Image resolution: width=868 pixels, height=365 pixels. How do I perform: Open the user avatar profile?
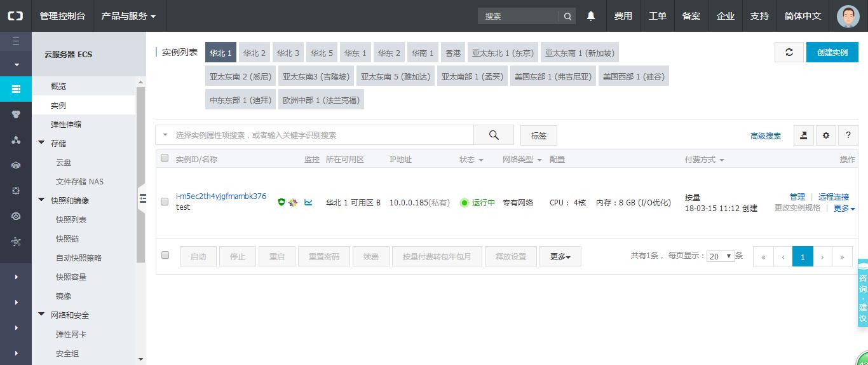pyautogui.click(x=848, y=16)
